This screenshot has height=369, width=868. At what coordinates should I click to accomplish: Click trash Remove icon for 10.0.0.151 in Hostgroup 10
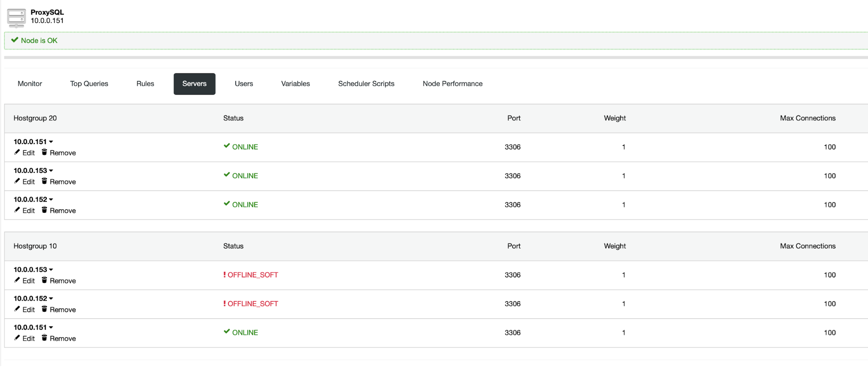44,338
